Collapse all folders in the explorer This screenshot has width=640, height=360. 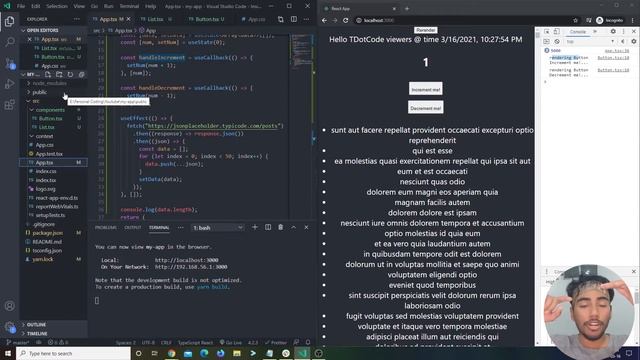pyautogui.click(x=81, y=75)
